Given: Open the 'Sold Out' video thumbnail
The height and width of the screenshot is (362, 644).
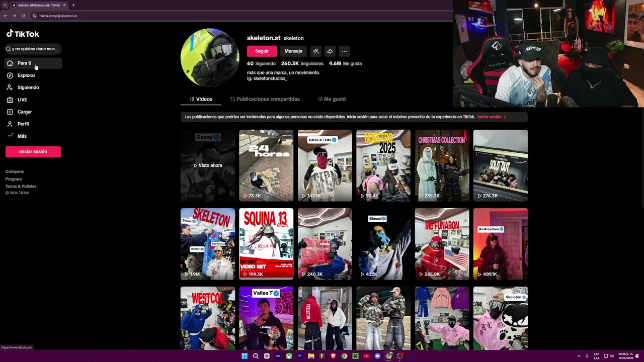Looking at the screenshot, I should (x=501, y=165).
